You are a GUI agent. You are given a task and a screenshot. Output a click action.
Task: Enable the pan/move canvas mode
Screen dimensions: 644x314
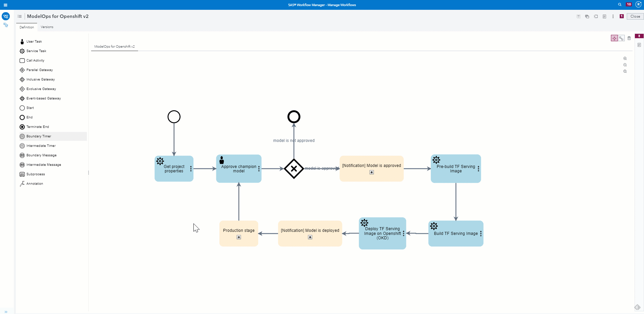pos(614,38)
